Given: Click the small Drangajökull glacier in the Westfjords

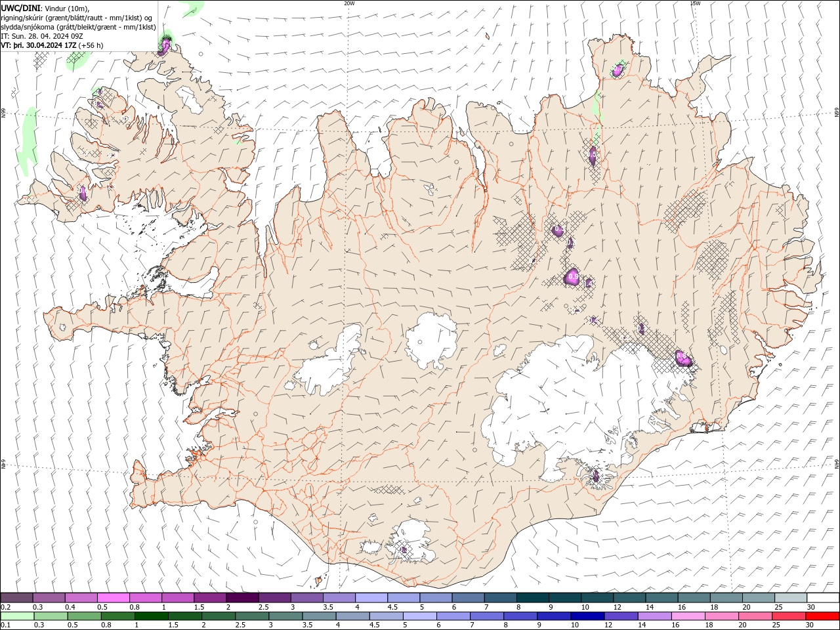Looking at the screenshot, I should tap(190, 100).
